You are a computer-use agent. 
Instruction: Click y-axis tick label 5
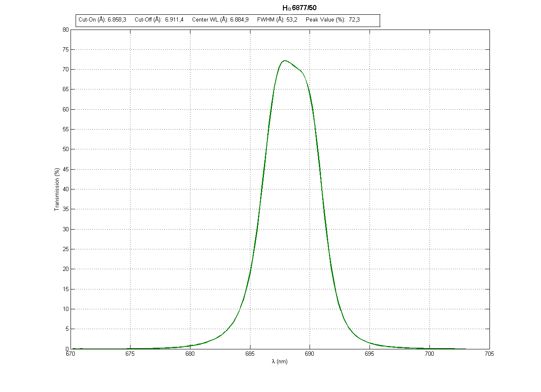[67, 329]
